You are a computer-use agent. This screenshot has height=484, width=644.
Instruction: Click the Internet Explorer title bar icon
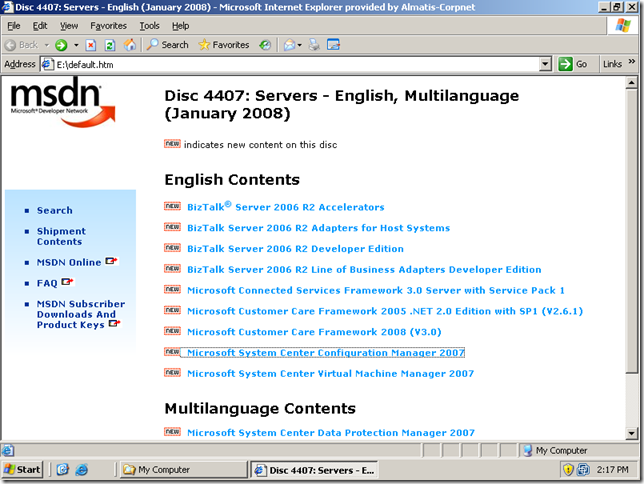8,7
